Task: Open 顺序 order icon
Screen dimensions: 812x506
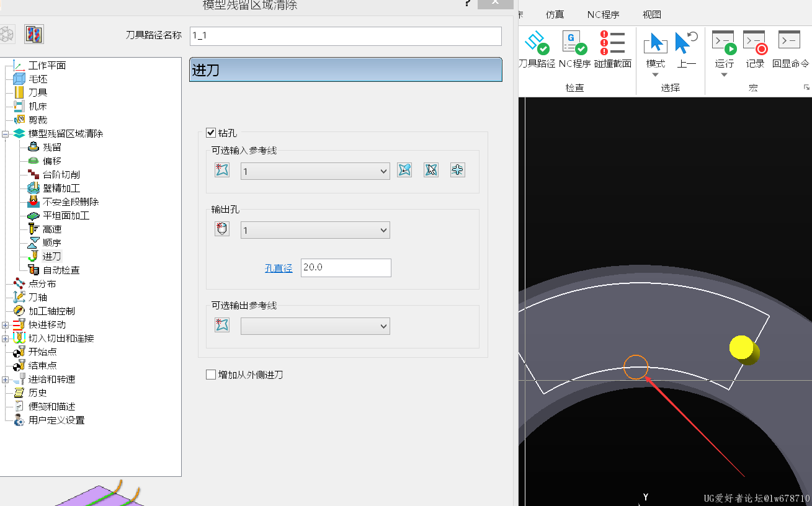Action: tap(33, 242)
